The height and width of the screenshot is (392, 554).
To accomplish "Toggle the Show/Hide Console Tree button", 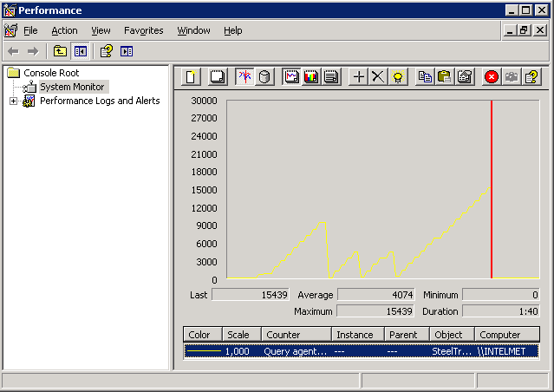I will (80, 51).
